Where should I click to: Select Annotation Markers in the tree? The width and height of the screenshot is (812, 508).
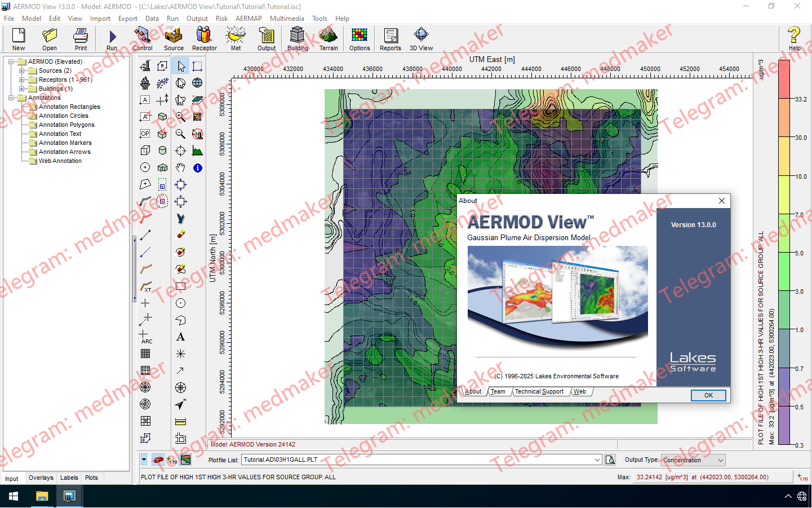[x=65, y=143]
